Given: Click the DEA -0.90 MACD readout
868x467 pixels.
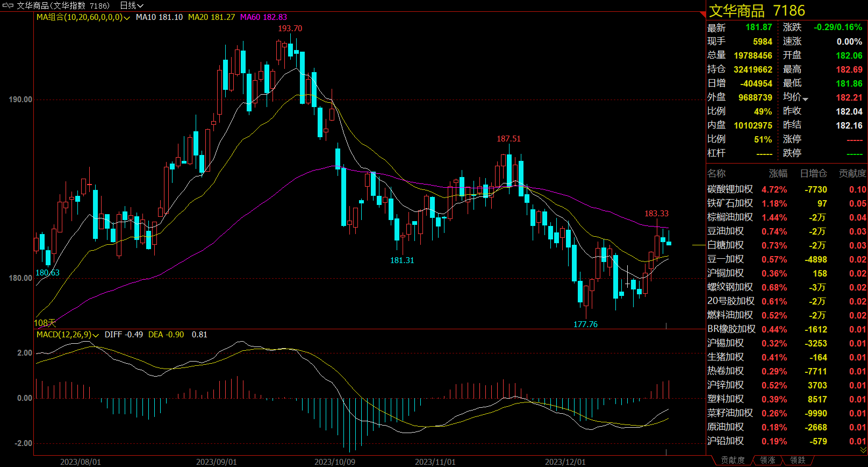Looking at the screenshot, I should pyautogui.click(x=166, y=335).
